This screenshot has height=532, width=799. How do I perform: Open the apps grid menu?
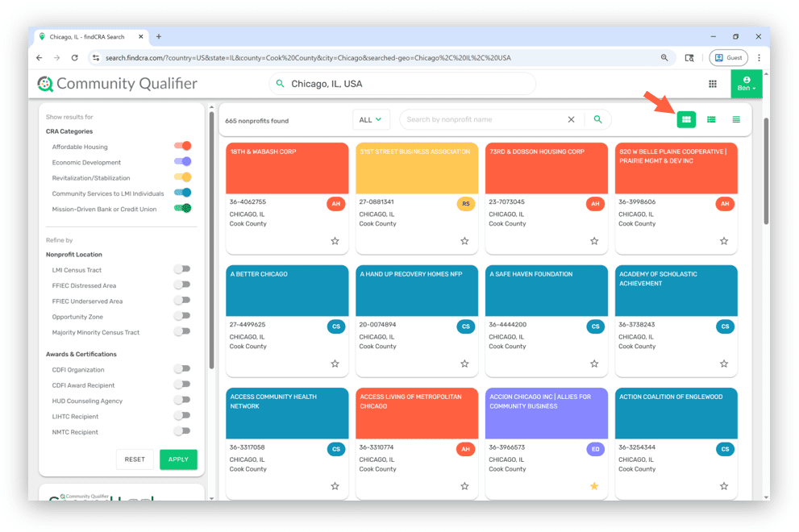(713, 84)
